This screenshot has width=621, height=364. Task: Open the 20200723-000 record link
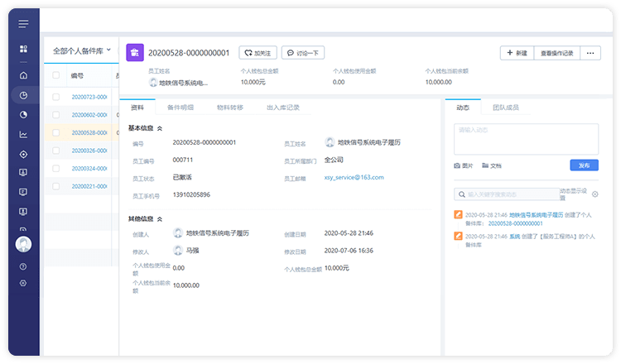89,97
